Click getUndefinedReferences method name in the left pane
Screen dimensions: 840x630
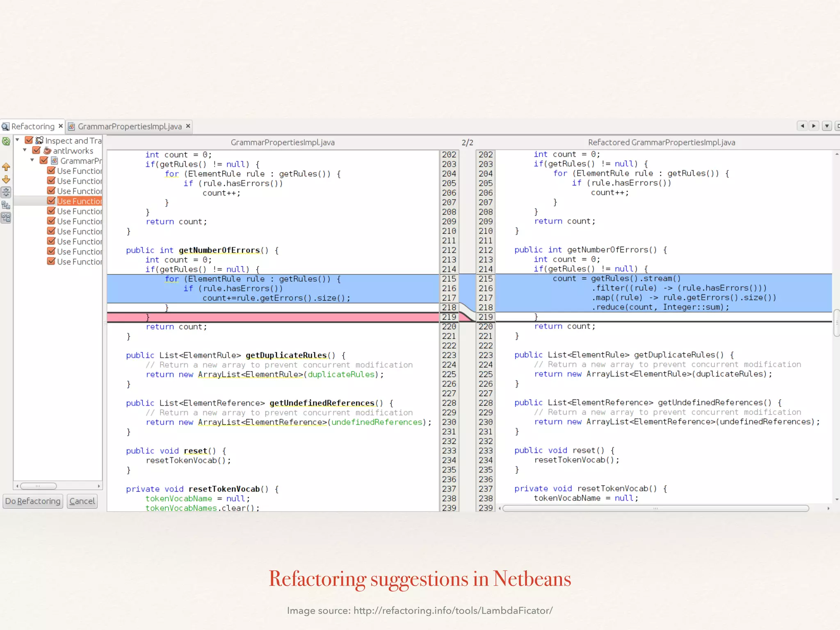click(322, 403)
